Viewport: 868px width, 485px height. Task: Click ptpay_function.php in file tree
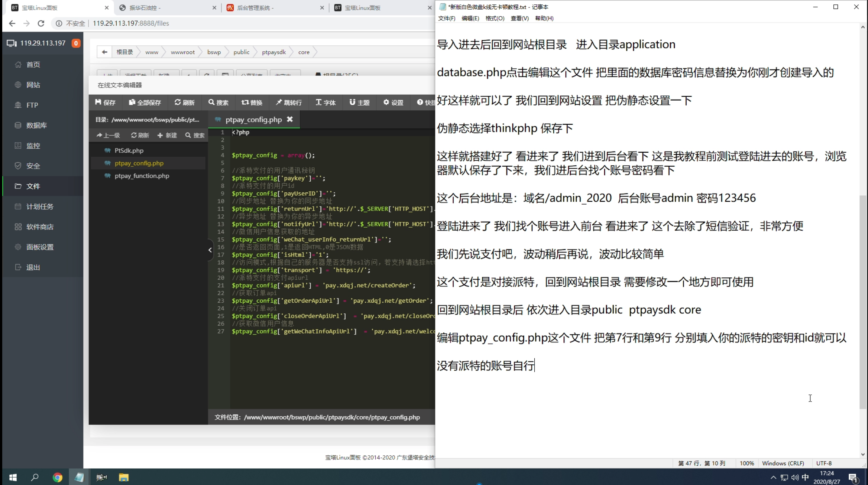coord(141,175)
